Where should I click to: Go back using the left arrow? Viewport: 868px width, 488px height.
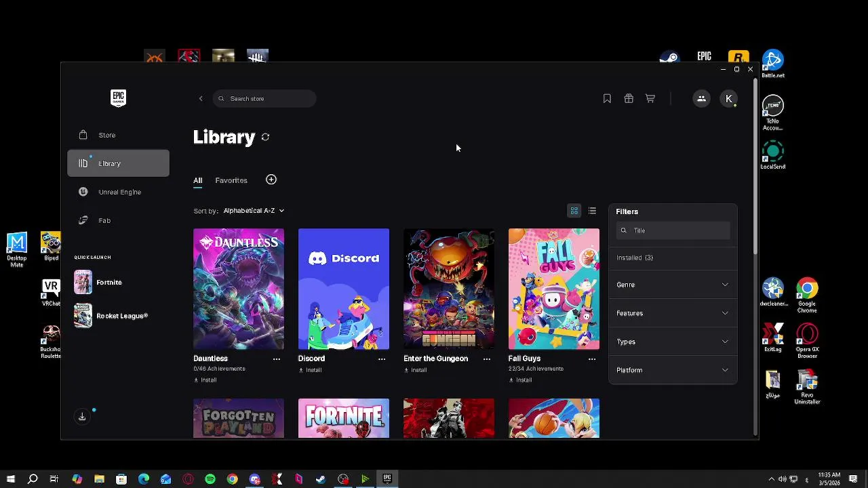point(201,99)
